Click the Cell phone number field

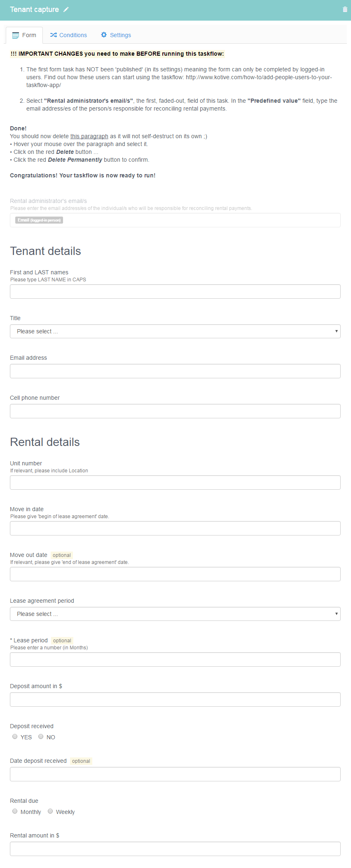pyautogui.click(x=175, y=411)
